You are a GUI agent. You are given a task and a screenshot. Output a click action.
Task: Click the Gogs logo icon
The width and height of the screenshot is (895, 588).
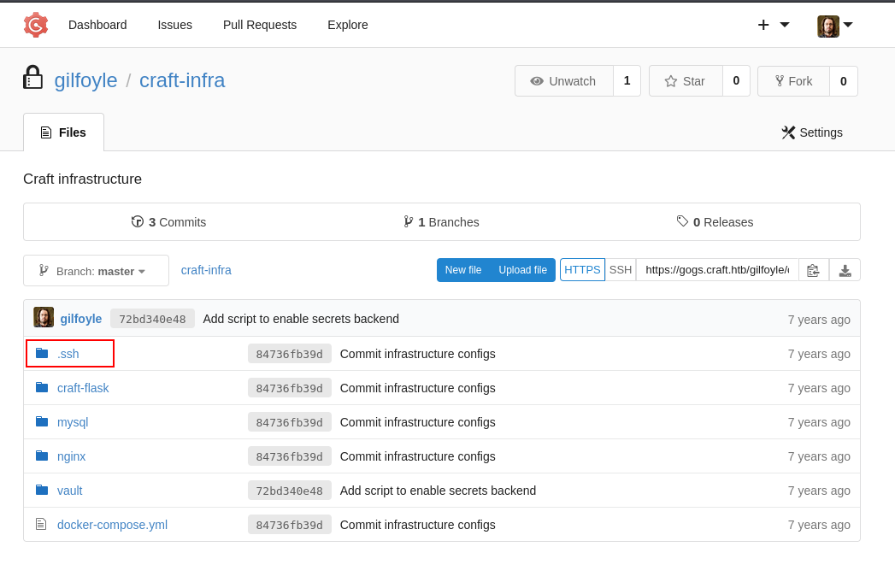(x=35, y=25)
